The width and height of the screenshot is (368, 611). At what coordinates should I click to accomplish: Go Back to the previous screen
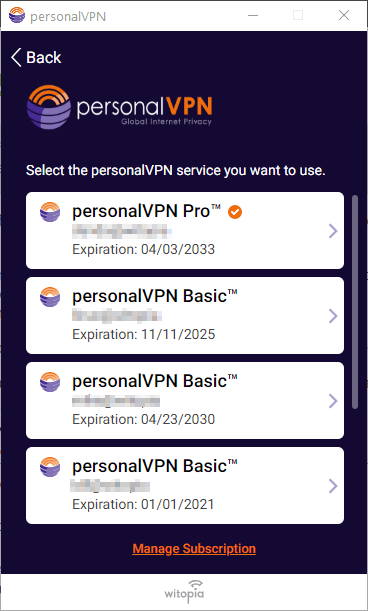36,58
